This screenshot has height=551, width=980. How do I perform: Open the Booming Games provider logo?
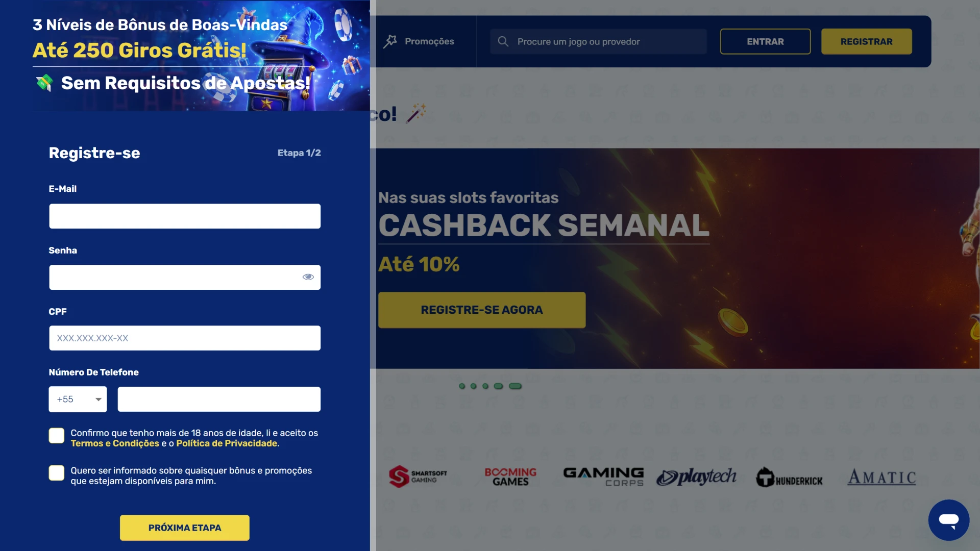pos(510,477)
